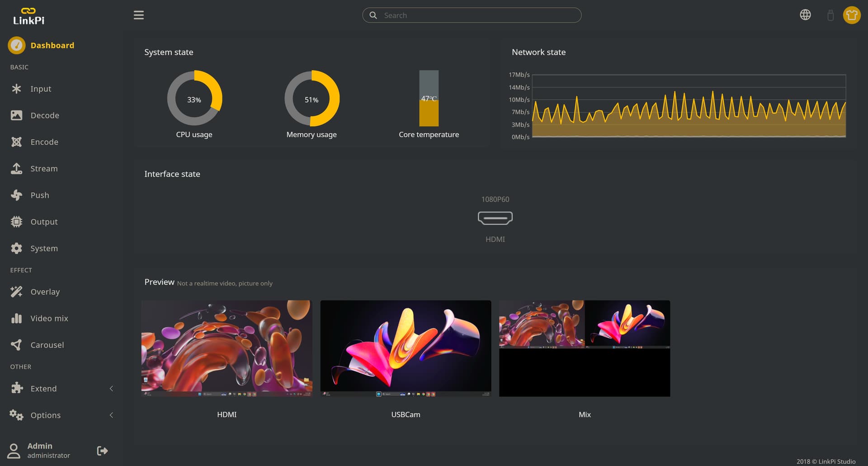Select Video mix in sidebar
Image resolution: width=868 pixels, height=466 pixels.
click(49, 319)
